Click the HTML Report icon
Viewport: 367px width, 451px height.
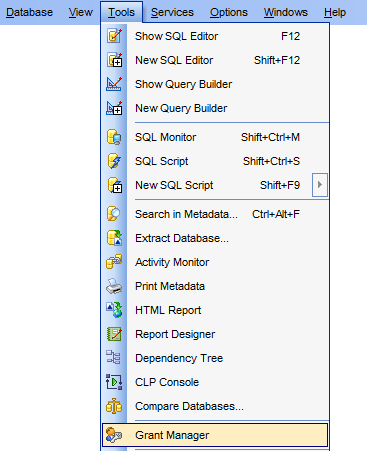tap(114, 310)
